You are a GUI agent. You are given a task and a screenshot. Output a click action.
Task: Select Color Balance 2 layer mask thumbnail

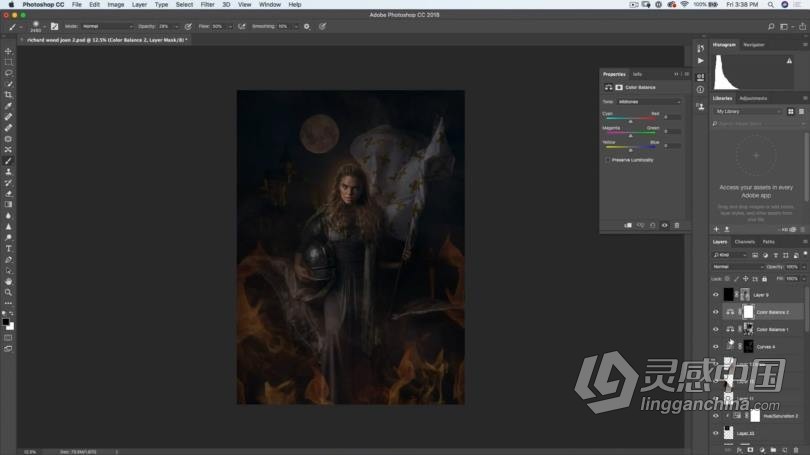748,312
